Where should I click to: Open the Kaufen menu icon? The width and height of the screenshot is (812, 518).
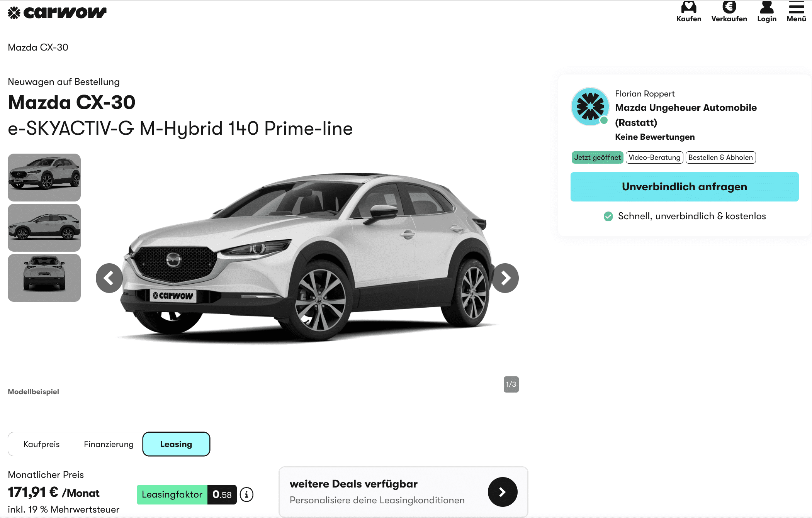pyautogui.click(x=688, y=12)
